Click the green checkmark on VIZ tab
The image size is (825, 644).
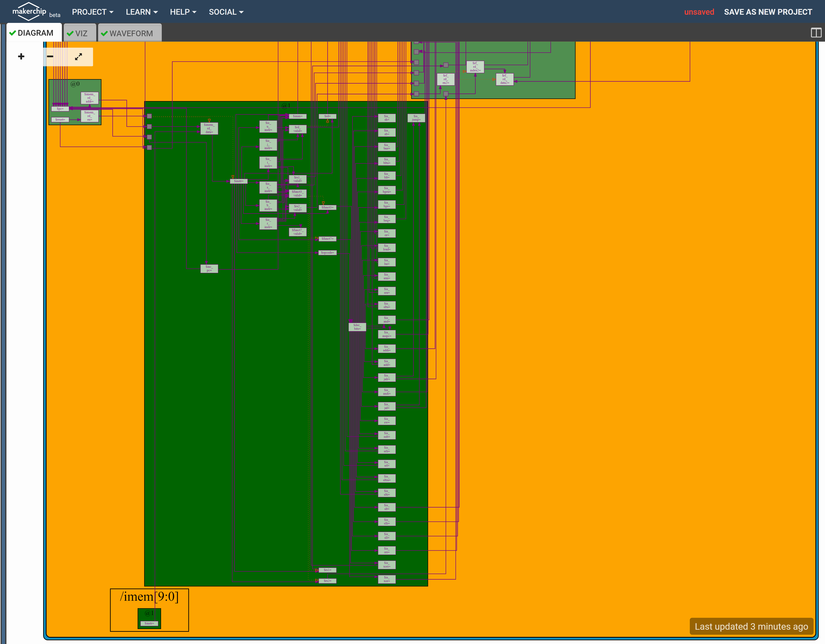(70, 34)
